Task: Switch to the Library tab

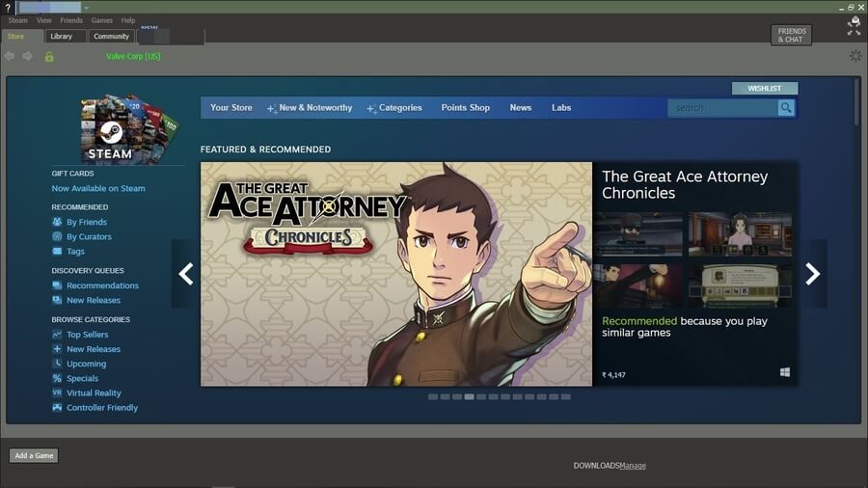Action: [x=62, y=37]
